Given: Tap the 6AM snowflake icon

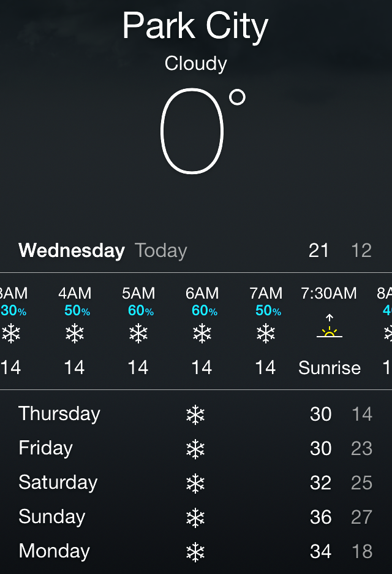Looking at the screenshot, I should pos(202,334).
